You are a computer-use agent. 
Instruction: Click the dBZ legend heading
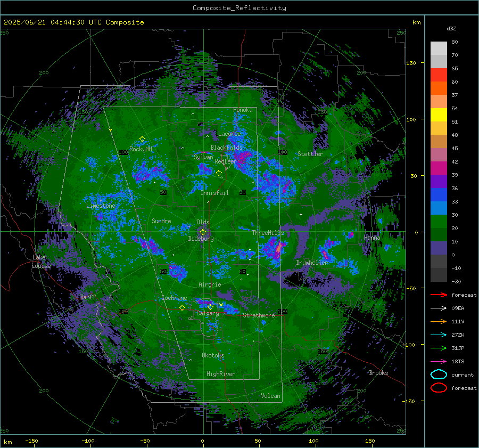[x=451, y=28]
